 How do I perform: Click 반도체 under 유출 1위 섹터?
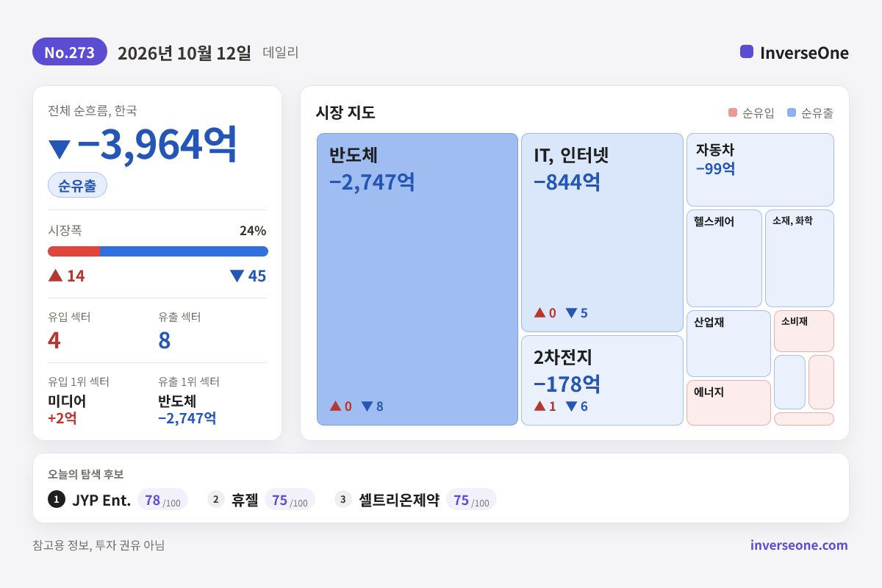177,401
